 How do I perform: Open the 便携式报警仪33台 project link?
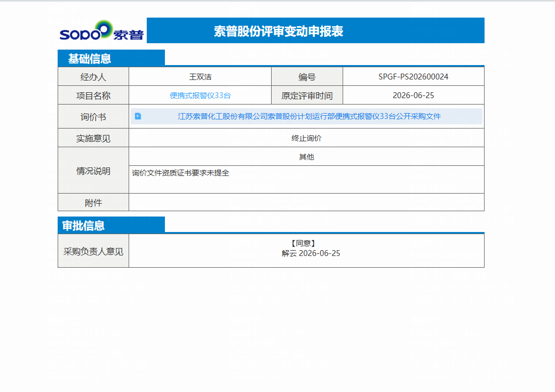(200, 95)
